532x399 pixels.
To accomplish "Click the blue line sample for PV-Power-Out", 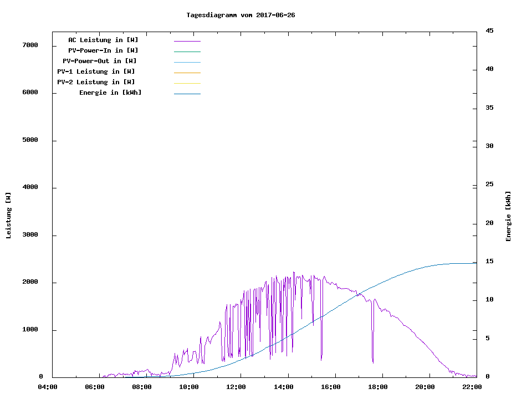I will click(187, 62).
